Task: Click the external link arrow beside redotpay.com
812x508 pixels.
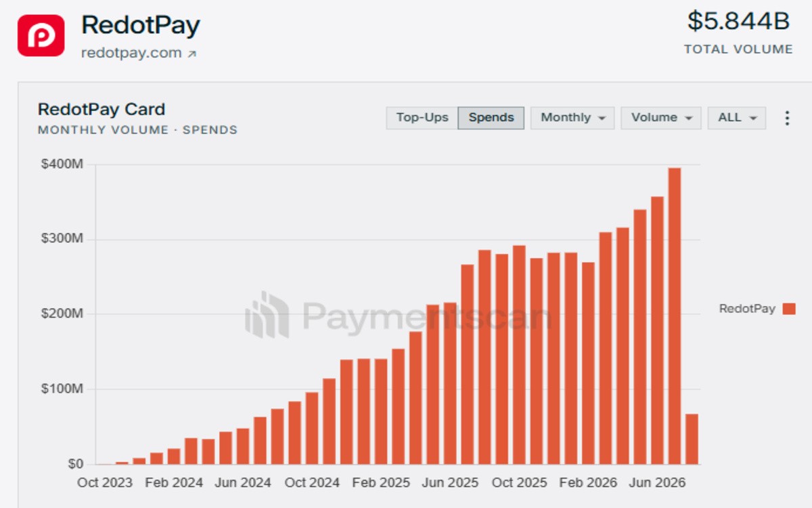Action: pos(191,54)
